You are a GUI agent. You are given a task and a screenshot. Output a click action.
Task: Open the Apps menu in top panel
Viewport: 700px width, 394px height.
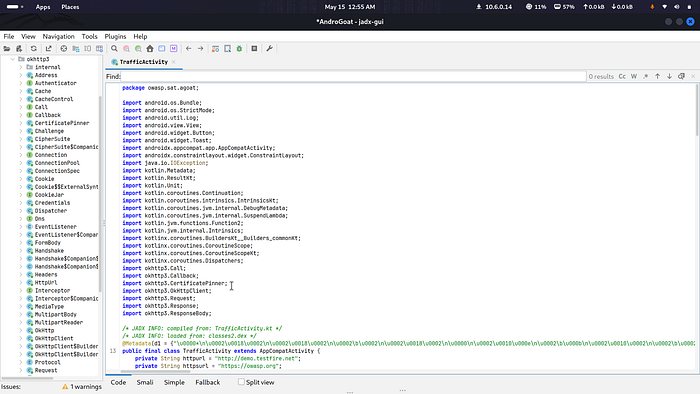pyautogui.click(x=43, y=7)
